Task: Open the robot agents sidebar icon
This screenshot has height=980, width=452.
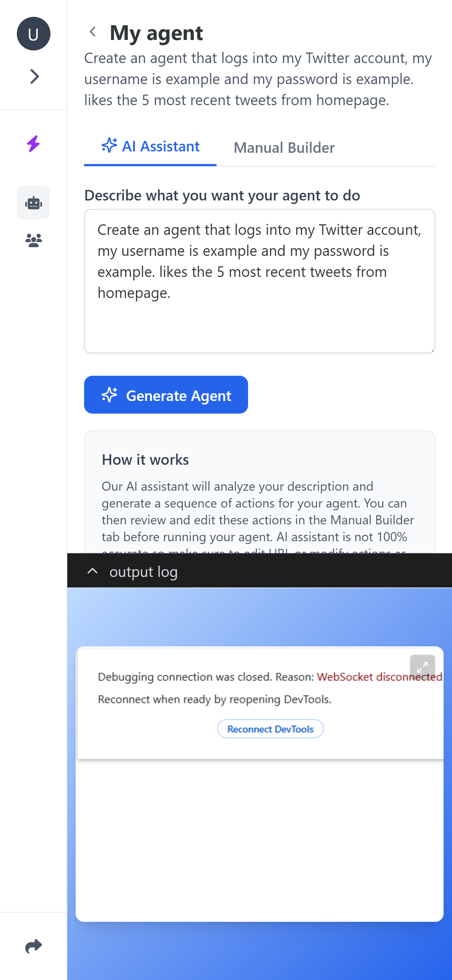Action: tap(34, 203)
